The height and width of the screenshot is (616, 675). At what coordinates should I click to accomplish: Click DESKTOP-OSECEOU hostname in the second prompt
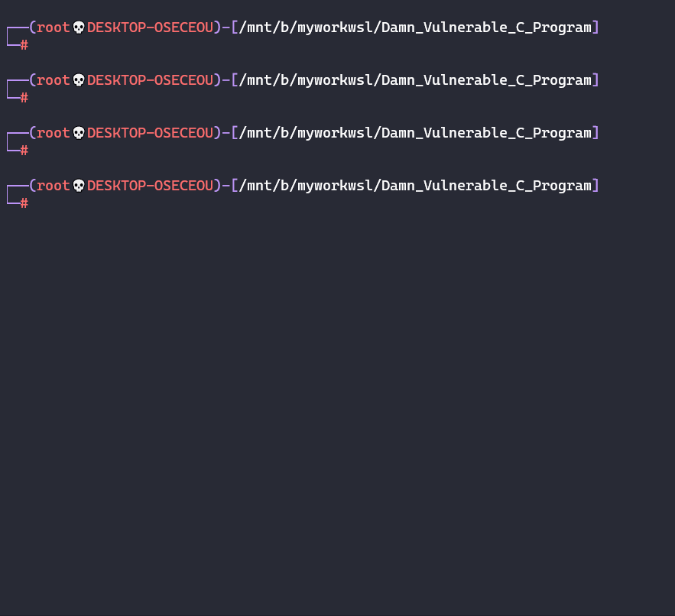[x=150, y=80]
